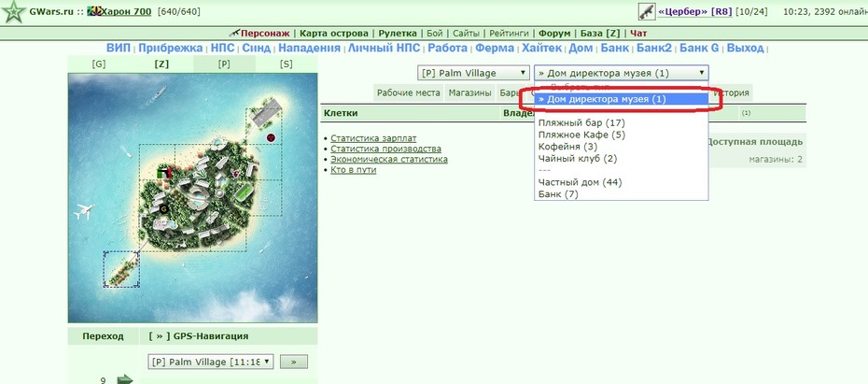Click the Выход logout link

pos(745,49)
